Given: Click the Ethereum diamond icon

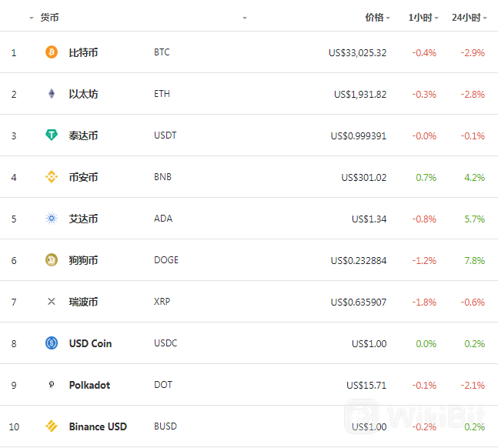Looking at the screenshot, I should pos(52,94).
